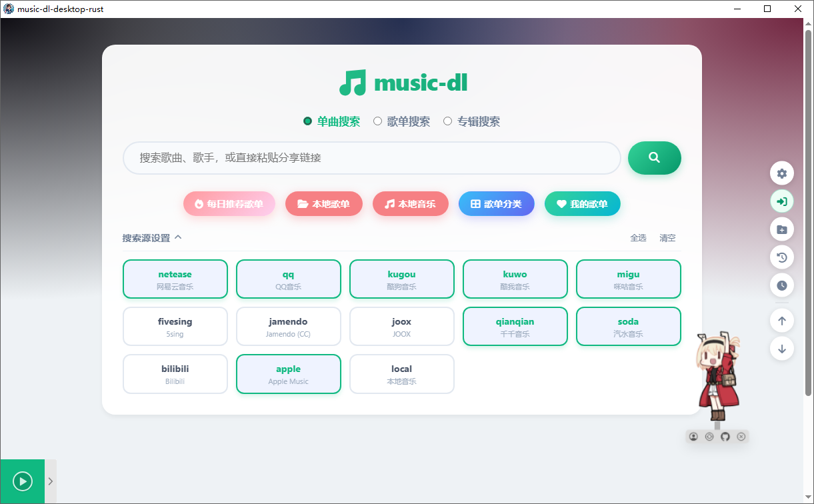Click the user avatar icon under mascot

[693, 437]
